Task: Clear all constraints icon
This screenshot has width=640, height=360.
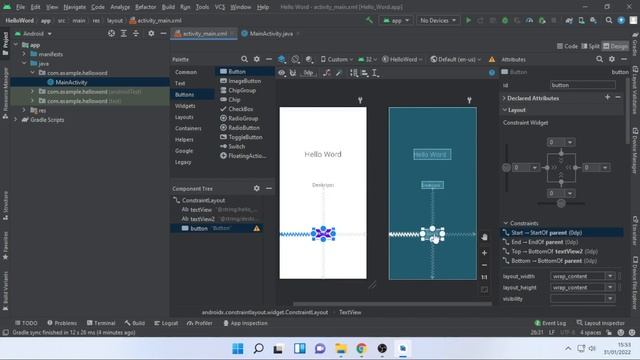Action: tap(327, 73)
